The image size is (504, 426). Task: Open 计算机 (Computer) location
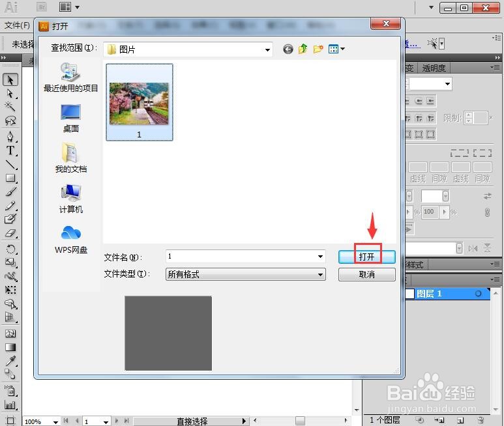click(70, 199)
